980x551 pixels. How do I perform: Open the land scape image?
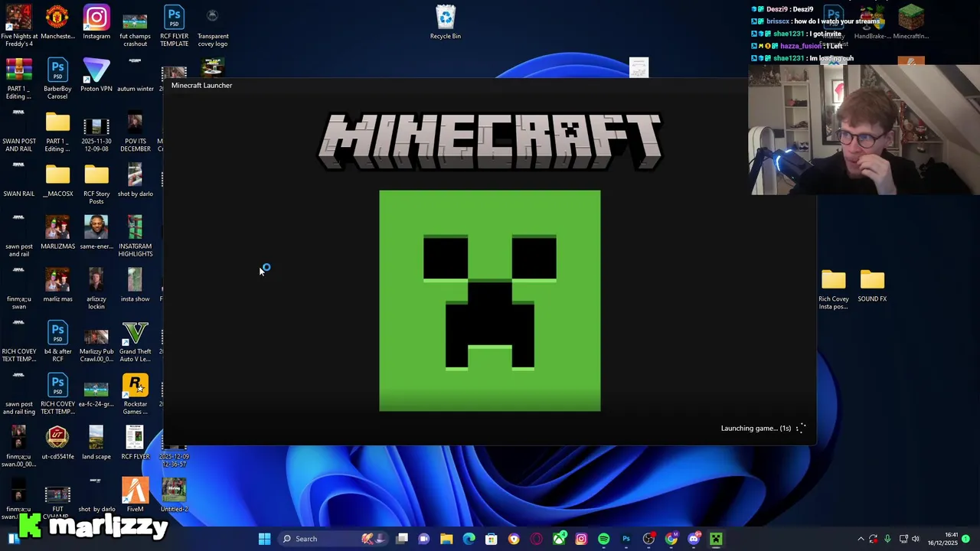pos(96,444)
